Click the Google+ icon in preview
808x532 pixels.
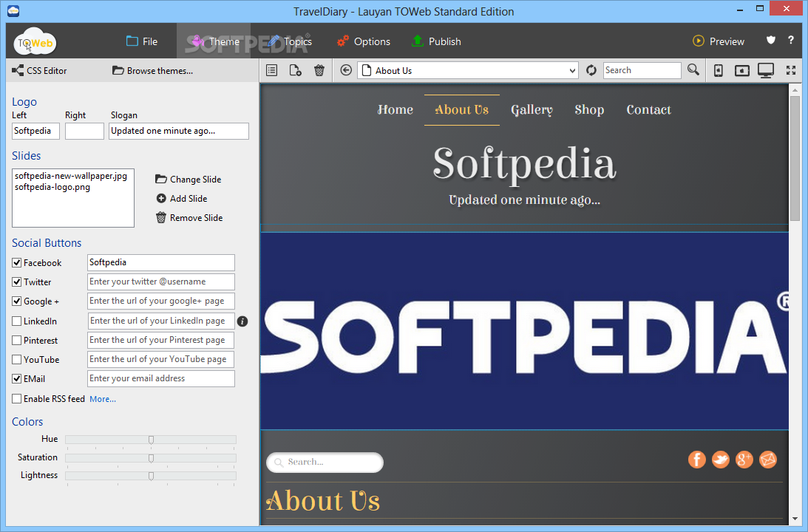[744, 460]
